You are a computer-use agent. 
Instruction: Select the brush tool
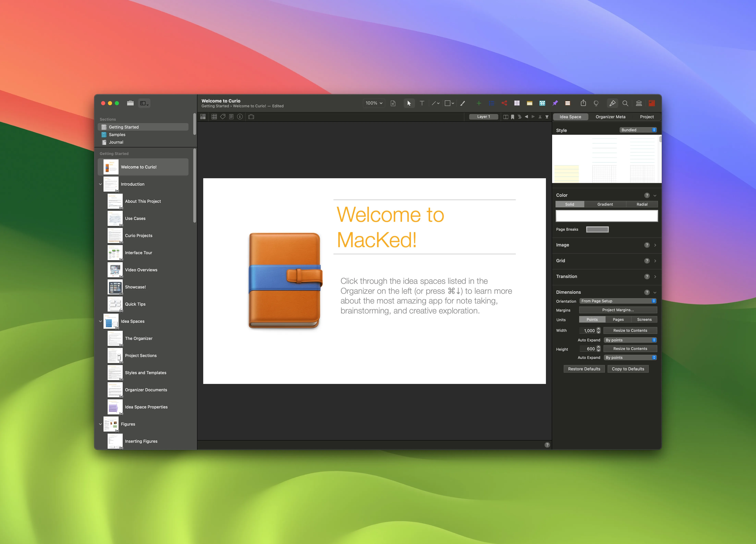463,103
